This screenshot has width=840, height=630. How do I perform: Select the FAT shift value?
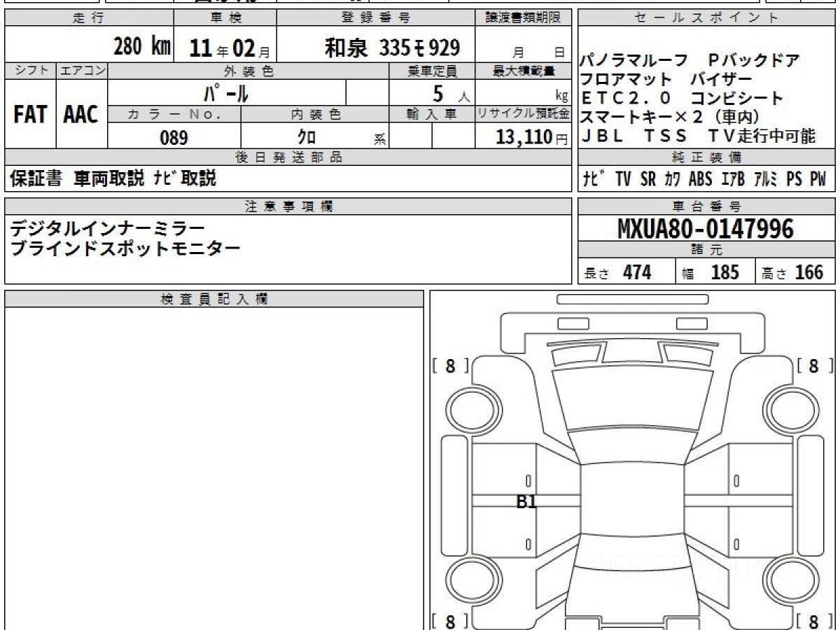click(30, 114)
